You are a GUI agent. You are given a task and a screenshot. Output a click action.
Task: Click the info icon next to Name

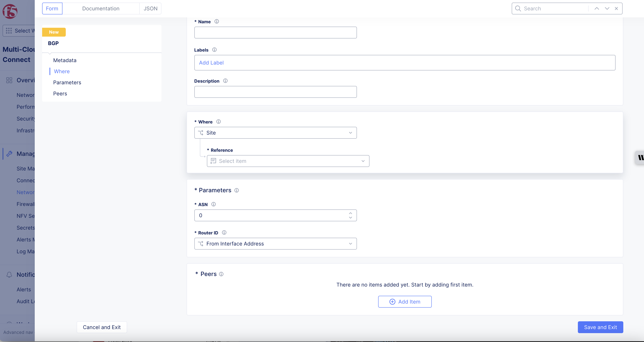click(x=217, y=21)
